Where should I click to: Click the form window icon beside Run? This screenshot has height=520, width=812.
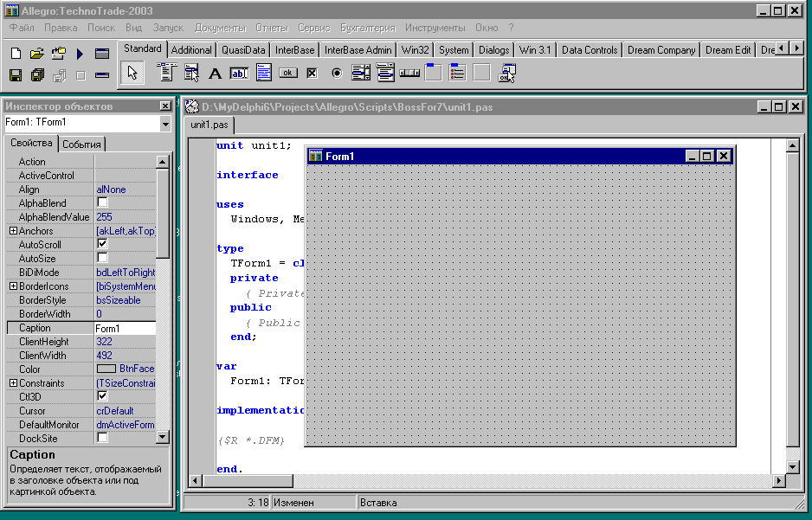pos(102,54)
